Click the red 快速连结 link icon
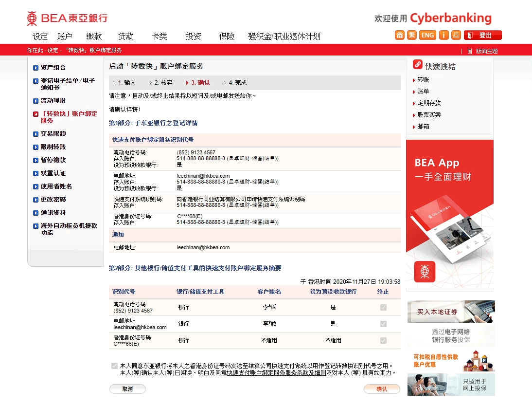This screenshot has height=407, width=532. tap(418, 64)
